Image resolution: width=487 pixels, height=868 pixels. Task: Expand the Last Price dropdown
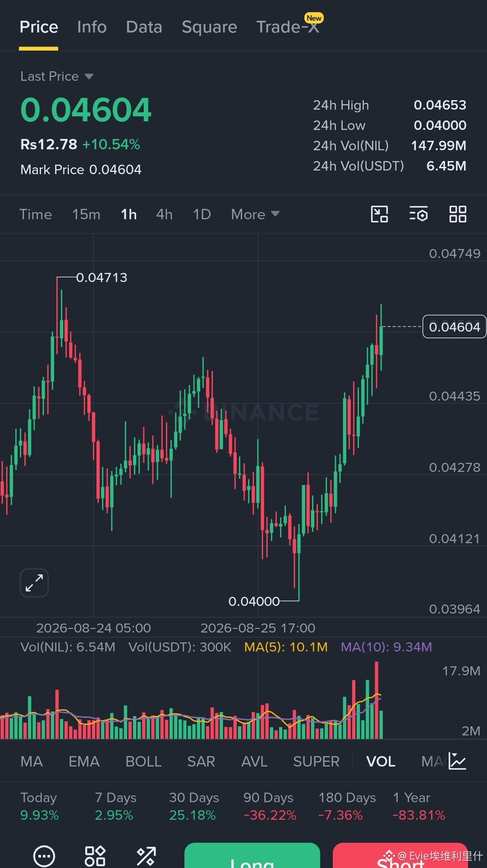(57, 76)
